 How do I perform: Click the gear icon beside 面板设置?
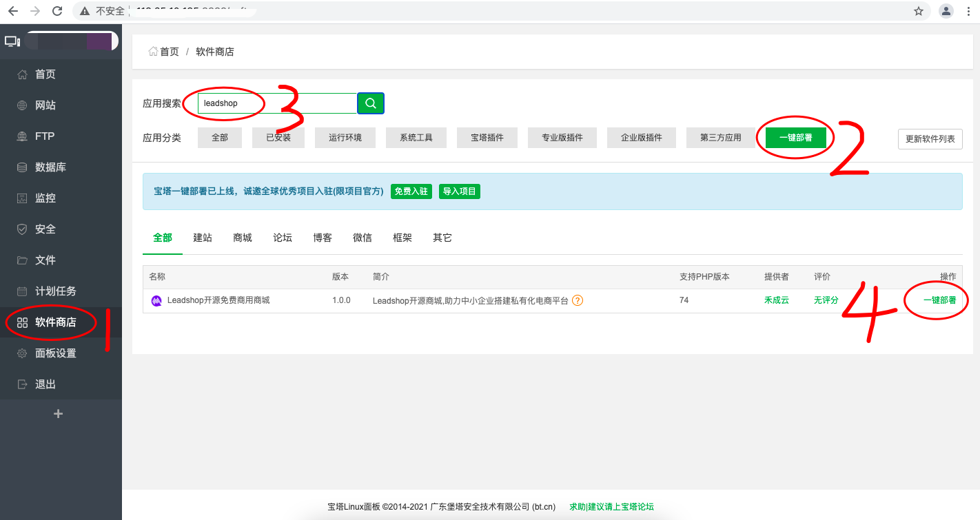pos(22,353)
